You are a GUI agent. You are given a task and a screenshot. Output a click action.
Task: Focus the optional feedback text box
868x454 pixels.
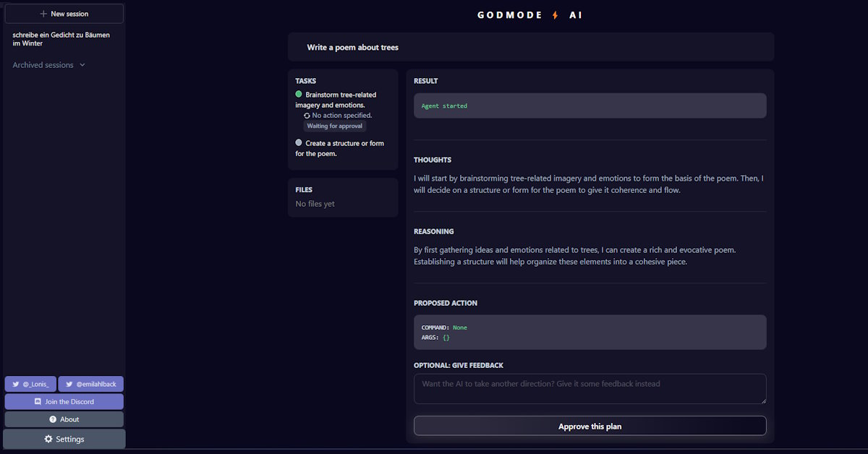pyautogui.click(x=590, y=388)
